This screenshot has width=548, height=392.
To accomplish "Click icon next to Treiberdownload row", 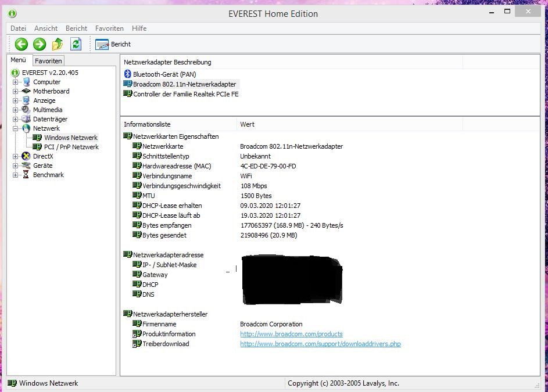I will pos(137,344).
